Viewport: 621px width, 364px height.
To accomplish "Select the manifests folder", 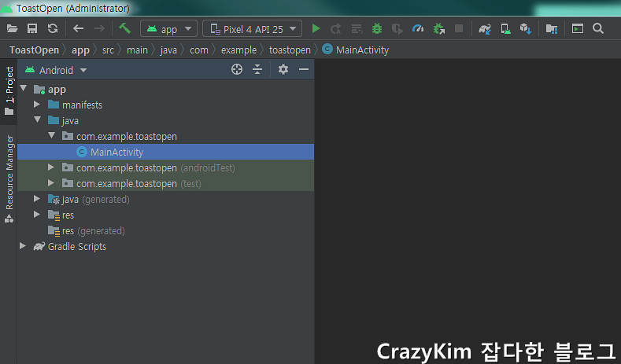I will [166, 105].
